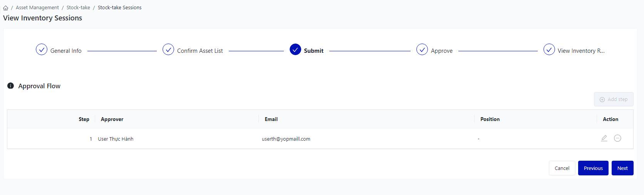Click the edit pencil icon for step 1
The height and width of the screenshot is (195, 644).
click(604, 138)
